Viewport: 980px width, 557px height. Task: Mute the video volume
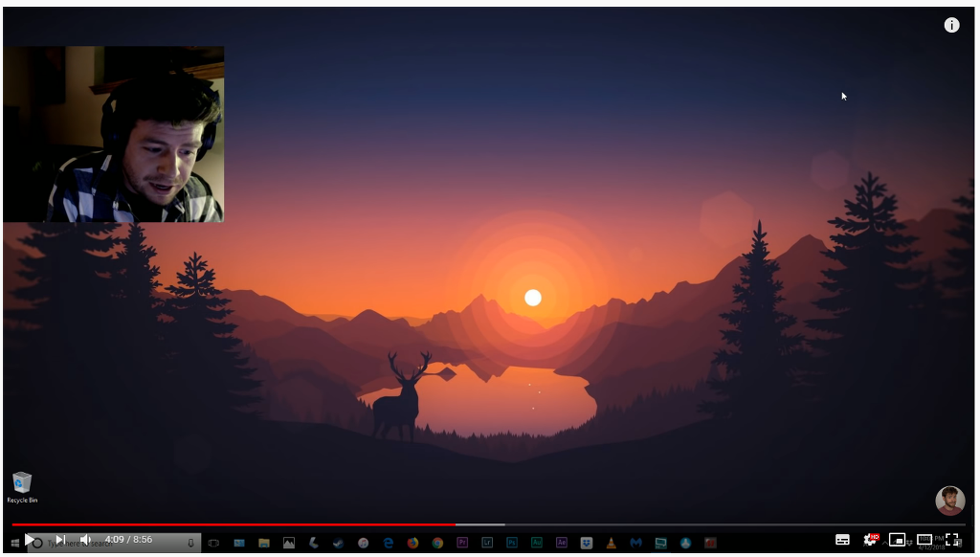(x=85, y=540)
